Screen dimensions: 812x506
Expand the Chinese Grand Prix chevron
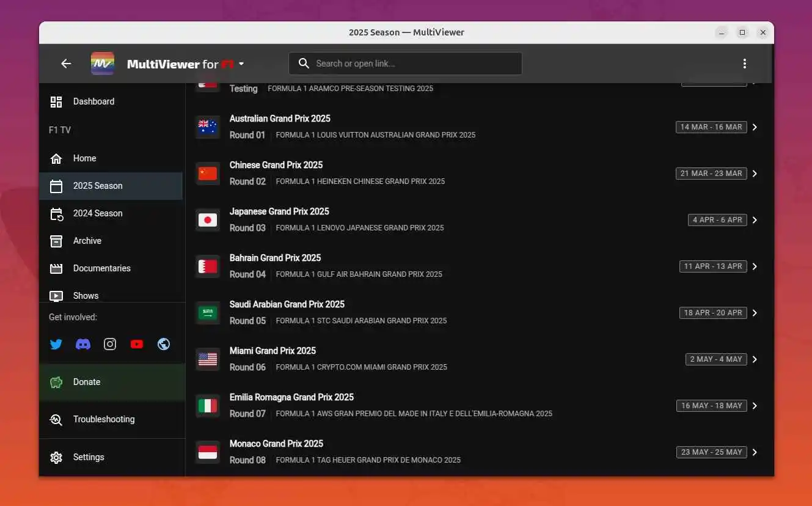(x=755, y=174)
